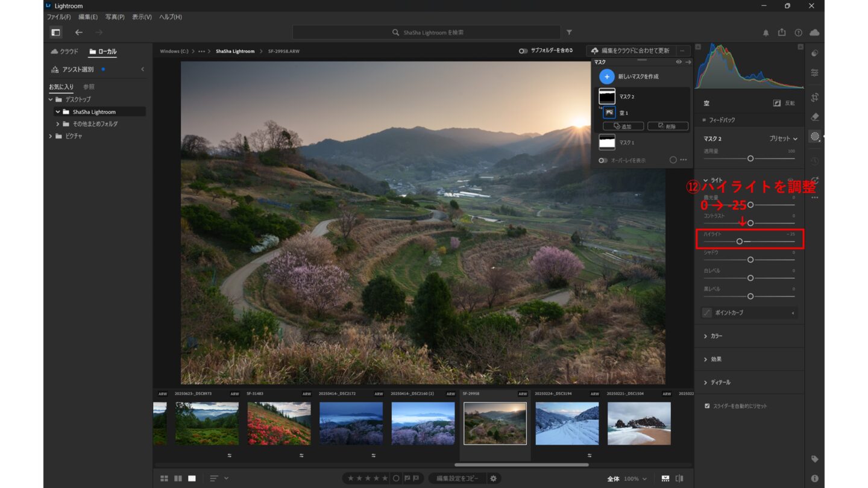Viewport: 868px width, 488px height.
Task: Open the 編集(E) menu
Action: click(x=88, y=17)
